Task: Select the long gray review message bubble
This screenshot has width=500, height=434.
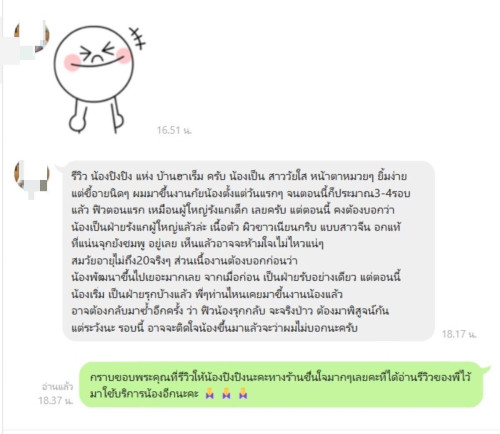Action: [249, 251]
